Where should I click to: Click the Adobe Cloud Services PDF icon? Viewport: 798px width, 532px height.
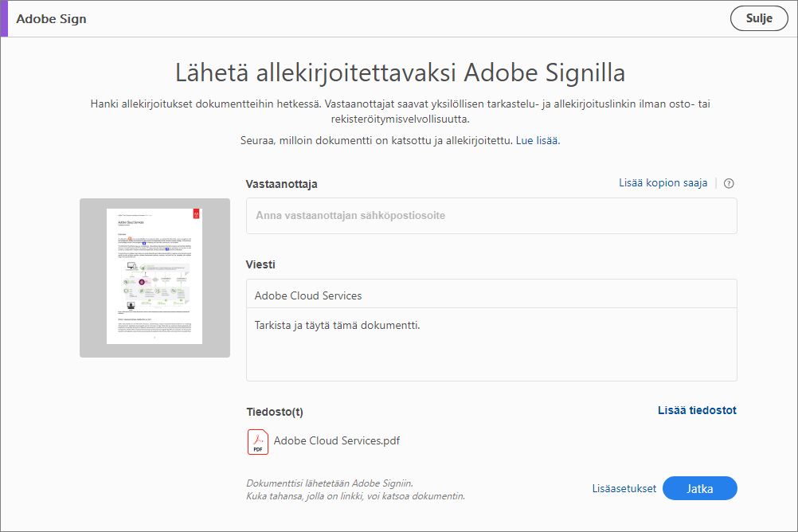256,441
